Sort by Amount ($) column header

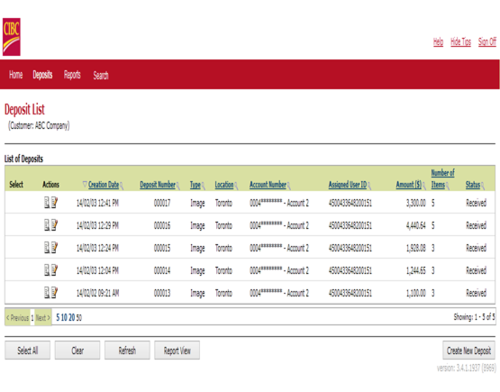409,184
